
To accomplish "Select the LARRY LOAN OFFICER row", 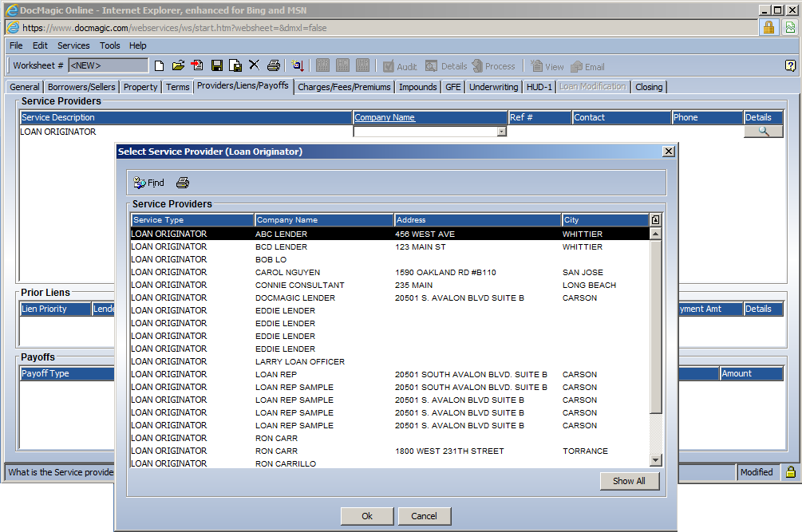I will [389, 362].
